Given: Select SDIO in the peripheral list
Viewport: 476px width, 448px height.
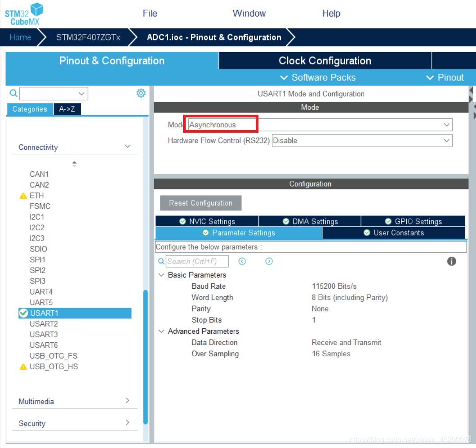Looking at the screenshot, I should pyautogui.click(x=39, y=249).
